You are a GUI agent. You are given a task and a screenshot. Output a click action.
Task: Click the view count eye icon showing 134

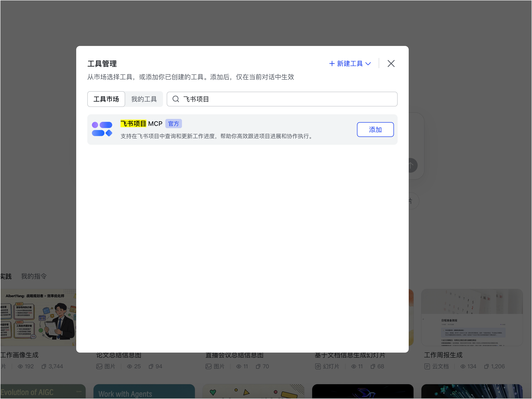463,366
